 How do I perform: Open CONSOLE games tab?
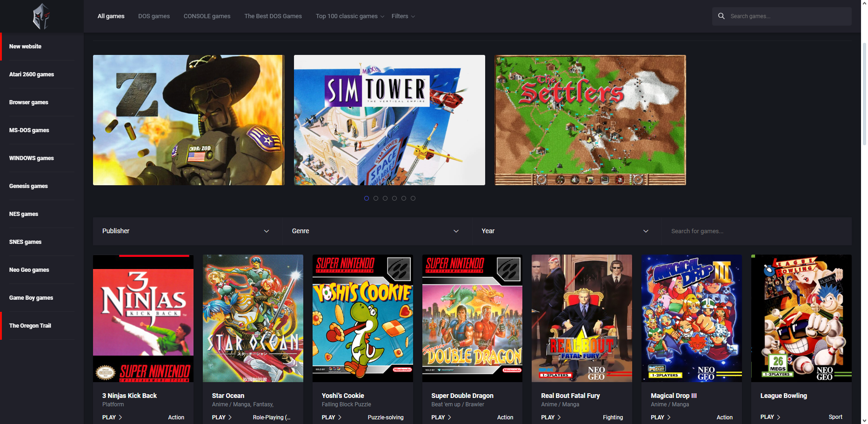pos(207,16)
